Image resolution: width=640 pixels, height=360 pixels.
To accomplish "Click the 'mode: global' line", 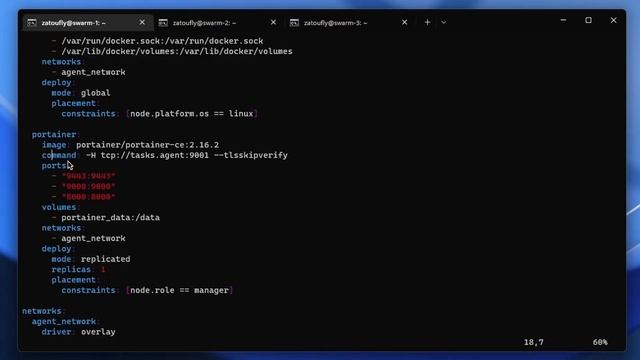I will (x=81, y=93).
